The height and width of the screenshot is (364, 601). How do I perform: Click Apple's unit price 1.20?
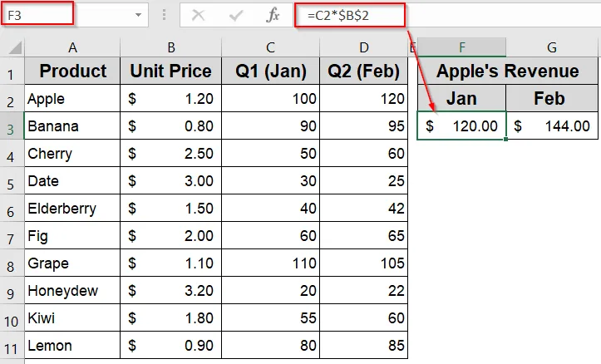point(171,98)
